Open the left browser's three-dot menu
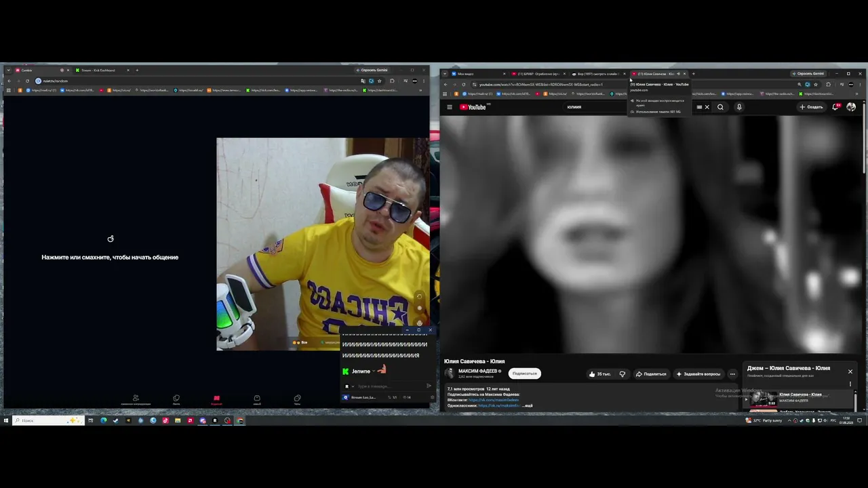Viewport: 868px width, 488px height. [424, 81]
